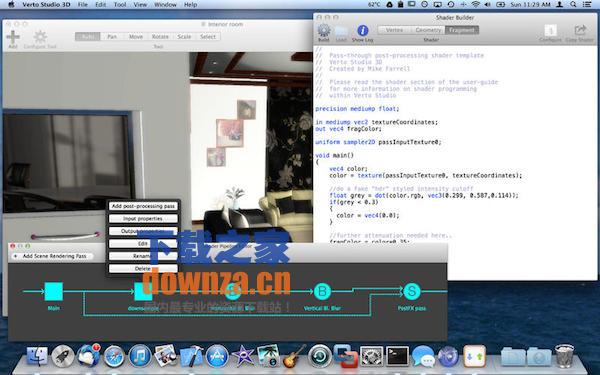Launch iMovie star icon in dock
This screenshot has height=375, width=600.
(x=243, y=356)
